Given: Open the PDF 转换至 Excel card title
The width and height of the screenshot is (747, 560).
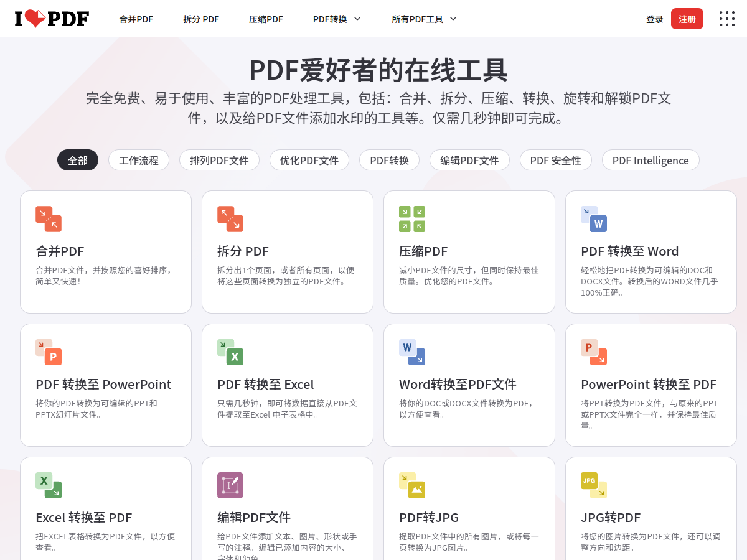Looking at the screenshot, I should point(266,385).
